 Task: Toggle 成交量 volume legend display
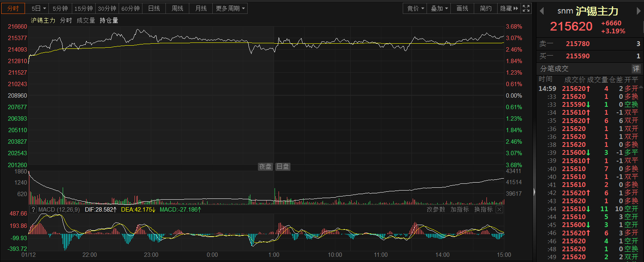86,20
